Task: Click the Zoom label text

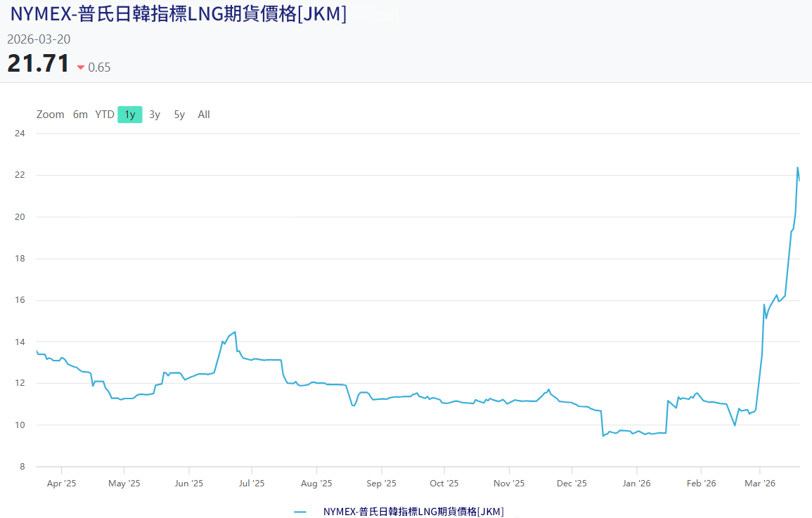Action: 50,115
